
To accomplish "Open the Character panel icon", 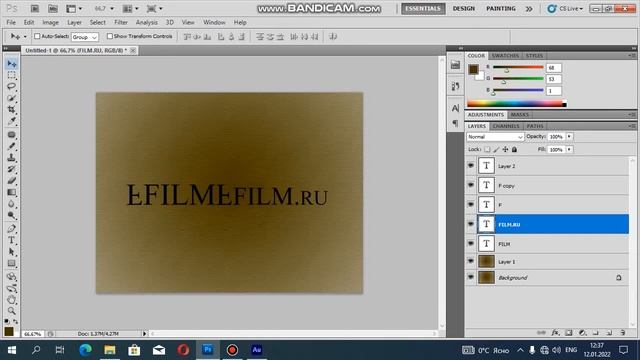I will (456, 108).
